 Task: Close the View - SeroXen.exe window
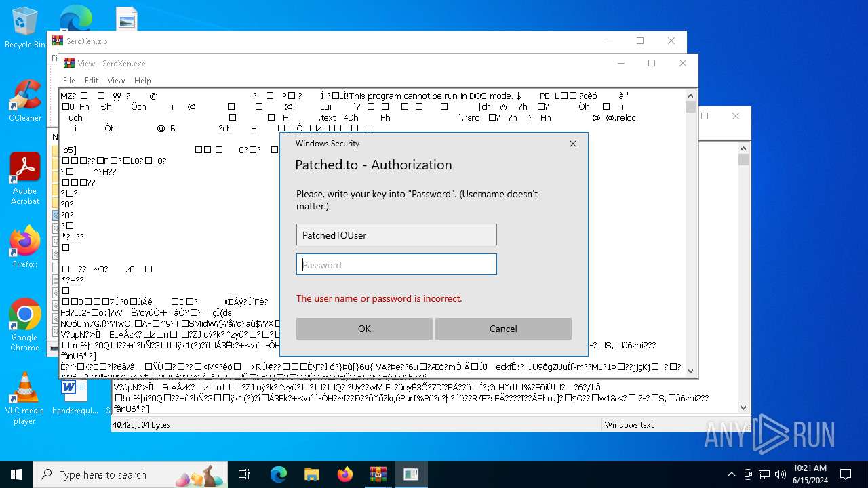pos(683,63)
